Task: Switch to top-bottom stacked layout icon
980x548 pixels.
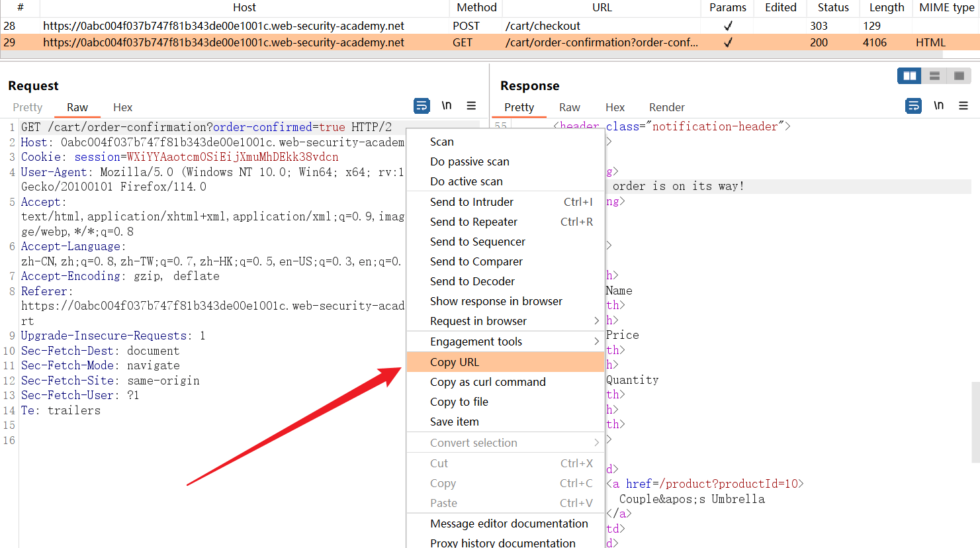Action: pyautogui.click(x=934, y=76)
